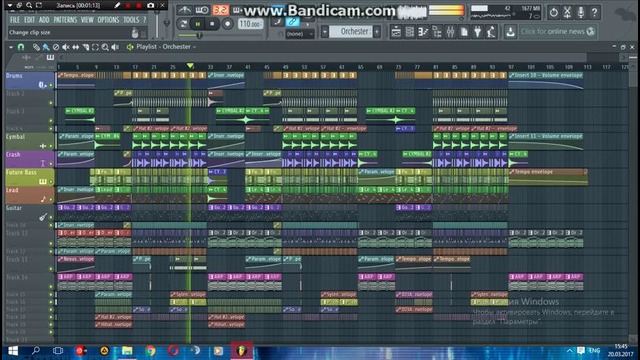Pause playback with the transport pause button
Viewport: 640px width, 360px height.
[198, 24]
